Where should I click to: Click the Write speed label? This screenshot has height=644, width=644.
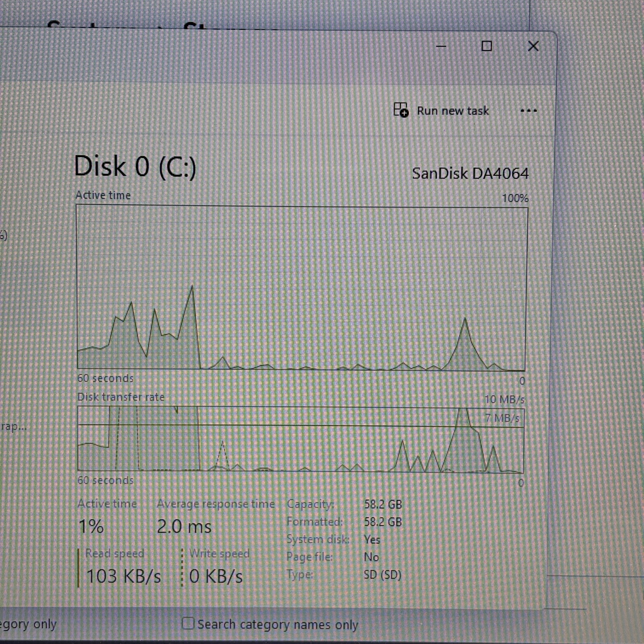(x=220, y=553)
